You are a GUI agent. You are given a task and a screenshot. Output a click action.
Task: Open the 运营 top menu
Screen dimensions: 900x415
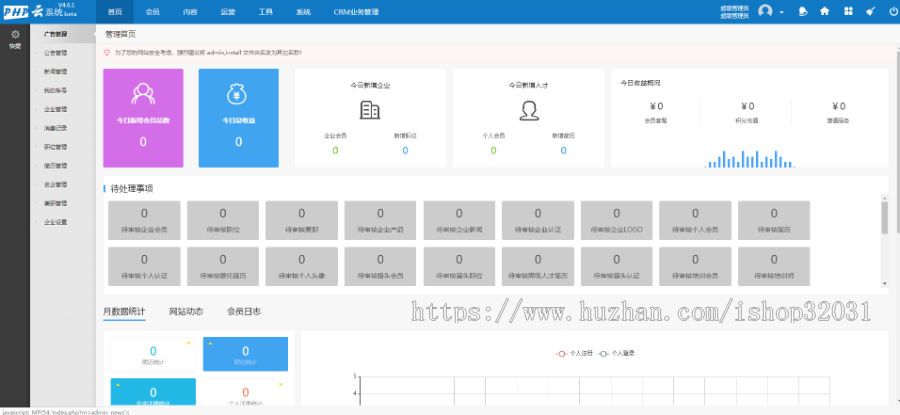click(228, 11)
